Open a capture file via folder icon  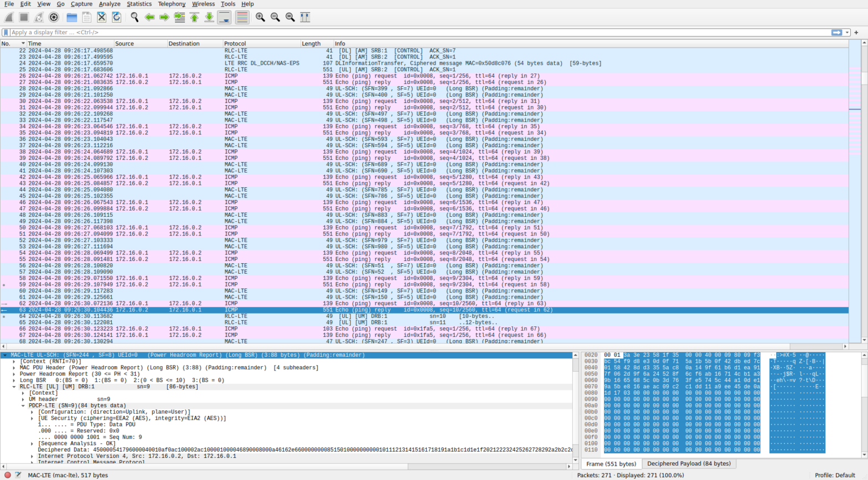tap(72, 17)
